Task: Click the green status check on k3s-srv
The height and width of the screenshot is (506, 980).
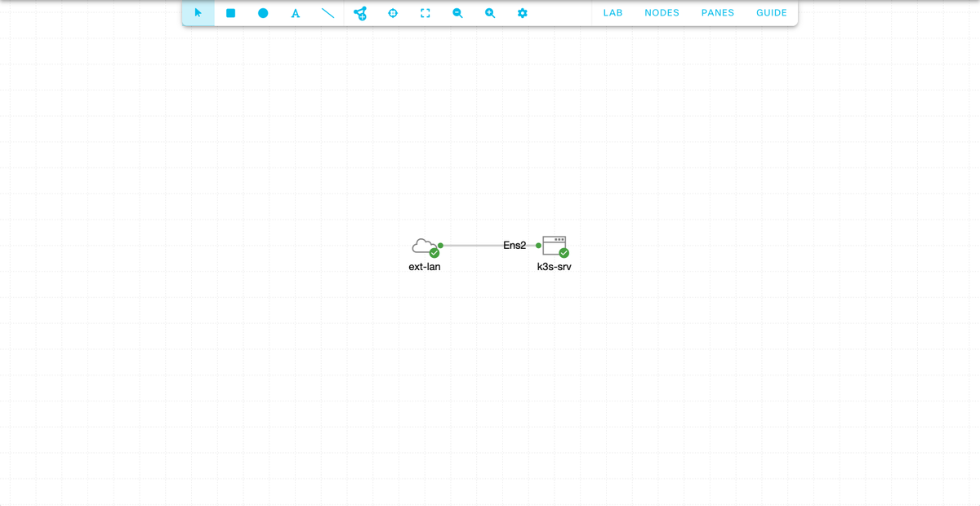Action: coord(564,253)
